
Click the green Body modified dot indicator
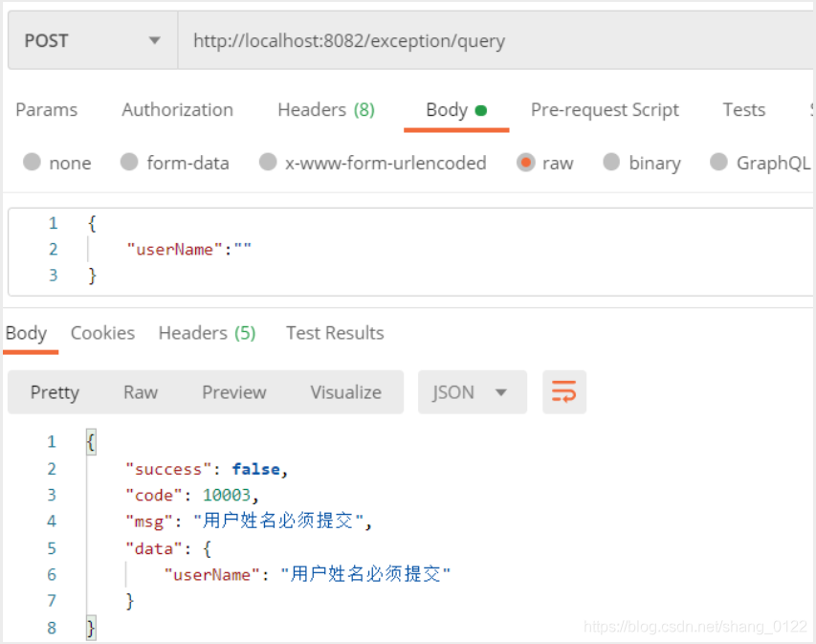click(x=481, y=110)
